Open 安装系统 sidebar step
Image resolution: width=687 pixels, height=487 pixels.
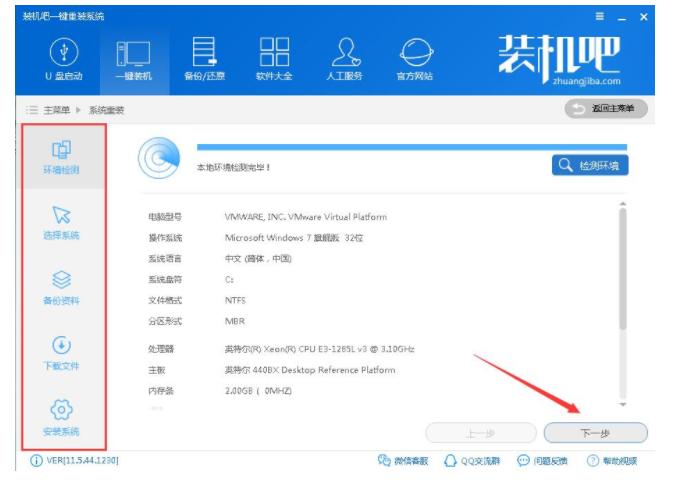tap(61, 418)
